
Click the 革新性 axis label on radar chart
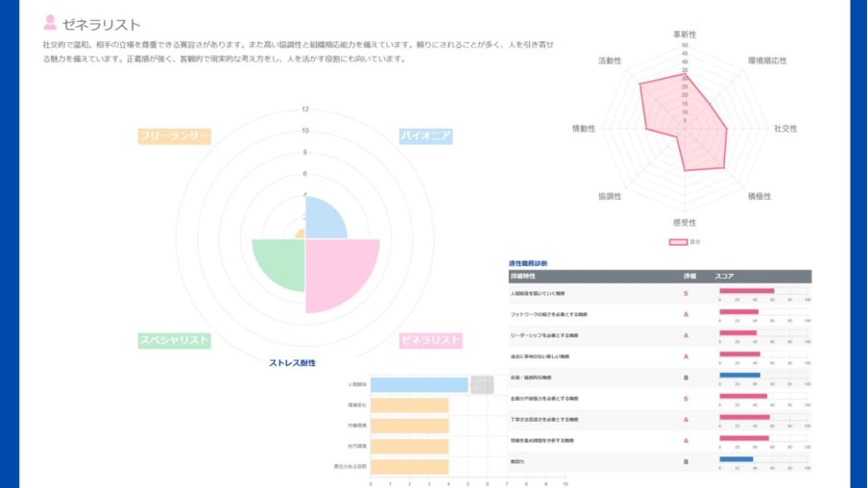pos(685,35)
